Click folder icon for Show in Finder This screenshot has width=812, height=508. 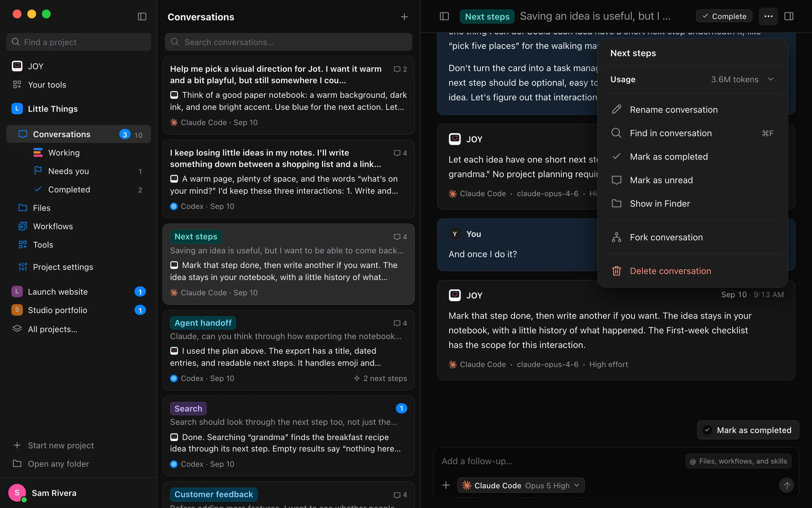616,204
